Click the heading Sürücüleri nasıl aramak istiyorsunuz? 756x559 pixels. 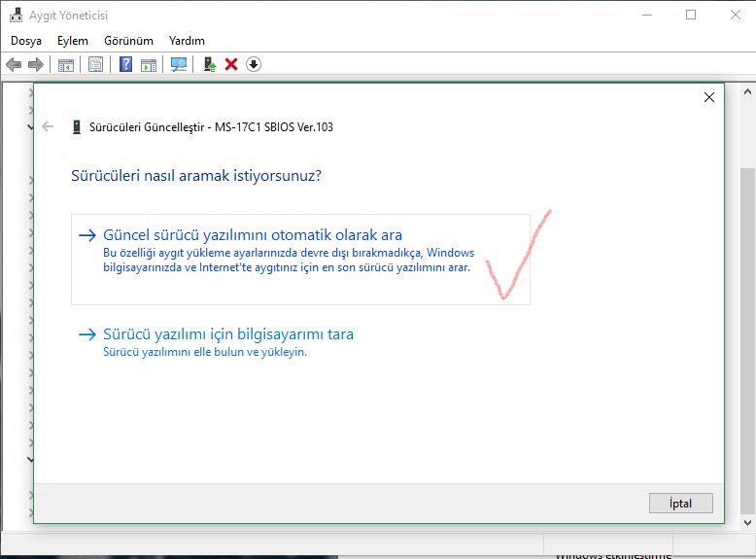click(196, 176)
